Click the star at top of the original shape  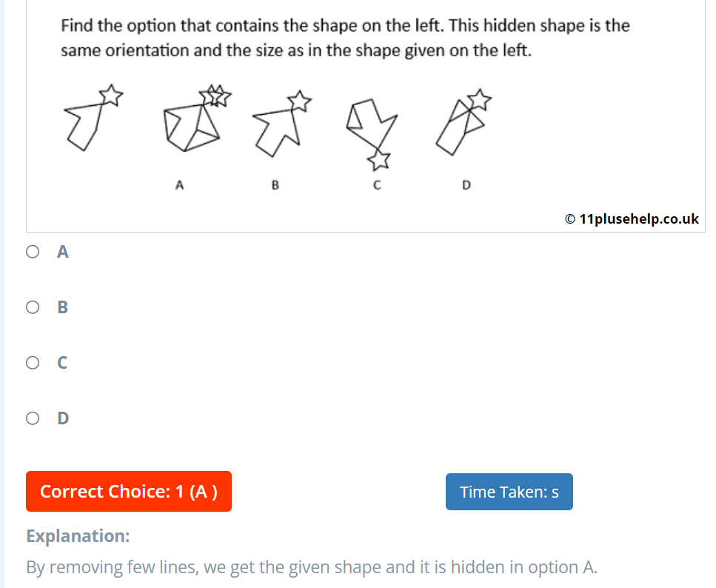(x=111, y=94)
